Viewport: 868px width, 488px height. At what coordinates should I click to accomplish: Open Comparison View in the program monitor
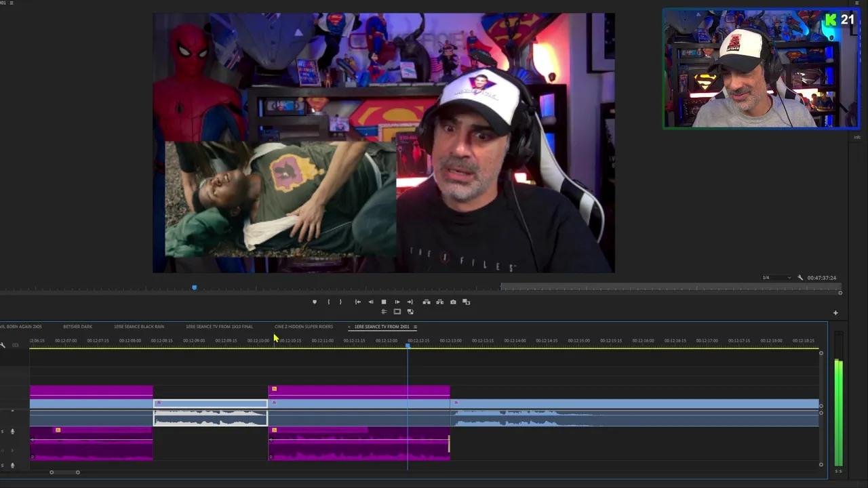coord(465,302)
